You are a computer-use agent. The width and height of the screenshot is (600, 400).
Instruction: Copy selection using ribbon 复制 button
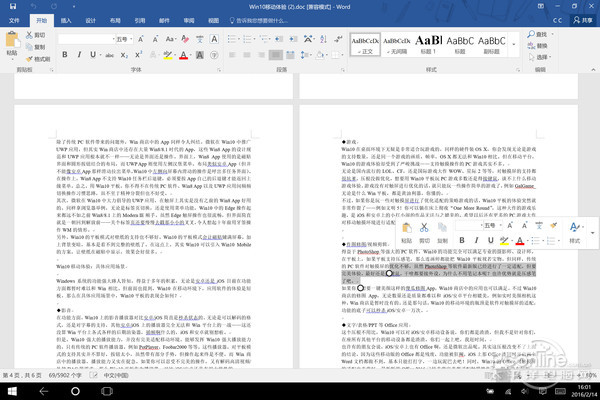[36, 47]
